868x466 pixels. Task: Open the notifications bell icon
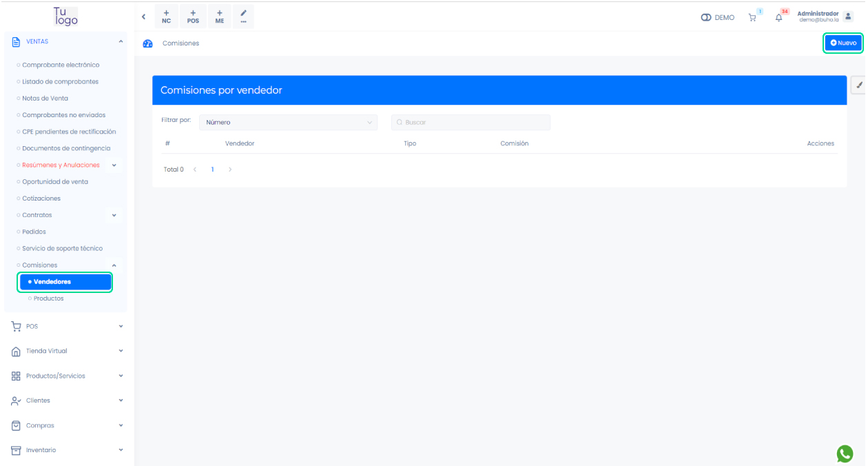pos(779,18)
